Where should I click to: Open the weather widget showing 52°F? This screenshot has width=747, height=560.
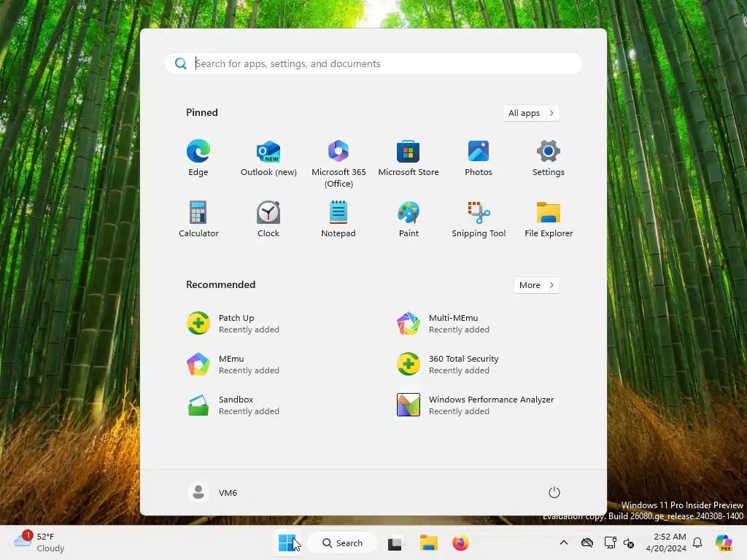pos(39,542)
